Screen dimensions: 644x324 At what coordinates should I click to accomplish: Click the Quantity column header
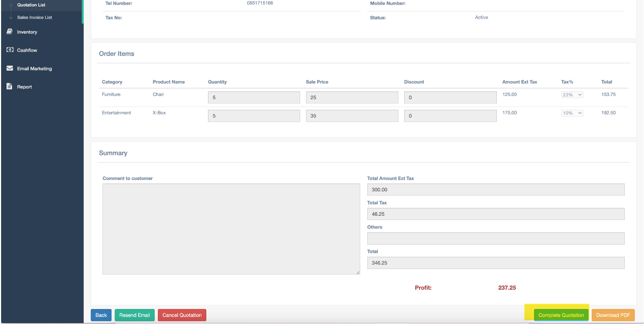(218, 82)
